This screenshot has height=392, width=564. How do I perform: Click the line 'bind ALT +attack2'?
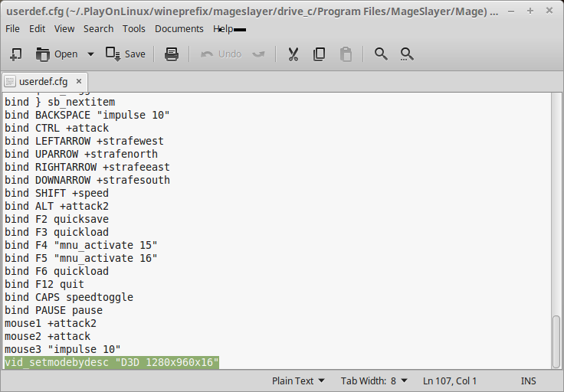tap(57, 206)
